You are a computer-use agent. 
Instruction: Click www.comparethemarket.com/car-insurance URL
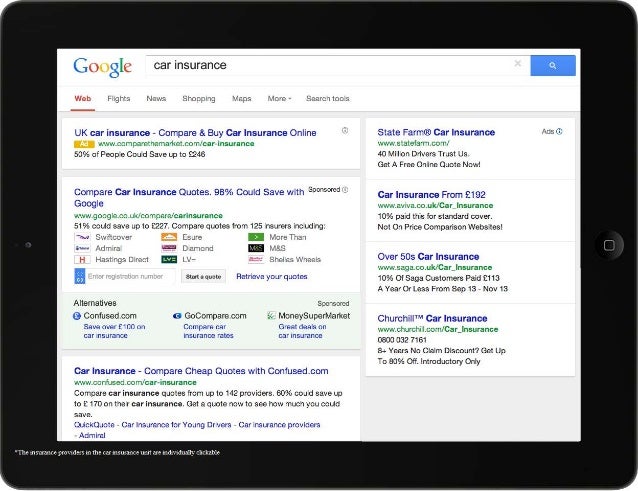click(176, 144)
